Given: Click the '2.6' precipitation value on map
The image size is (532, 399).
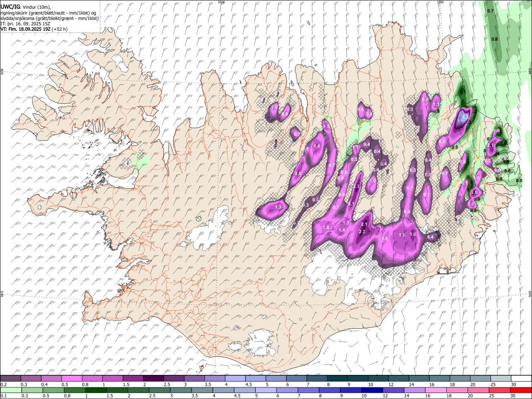Looking at the screenshot, I should (x=474, y=192).
